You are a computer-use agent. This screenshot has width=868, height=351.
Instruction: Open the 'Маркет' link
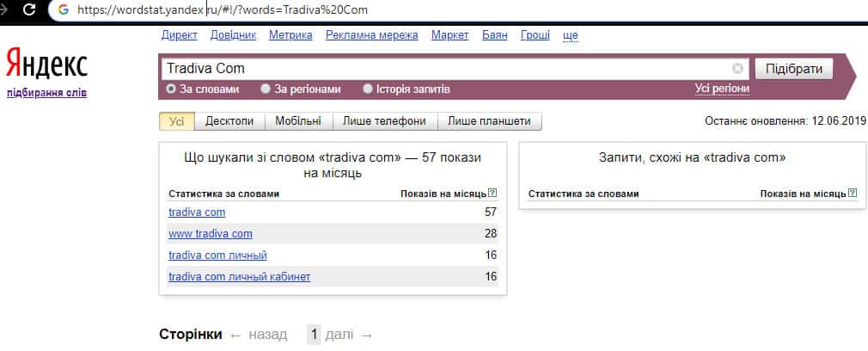[x=450, y=35]
